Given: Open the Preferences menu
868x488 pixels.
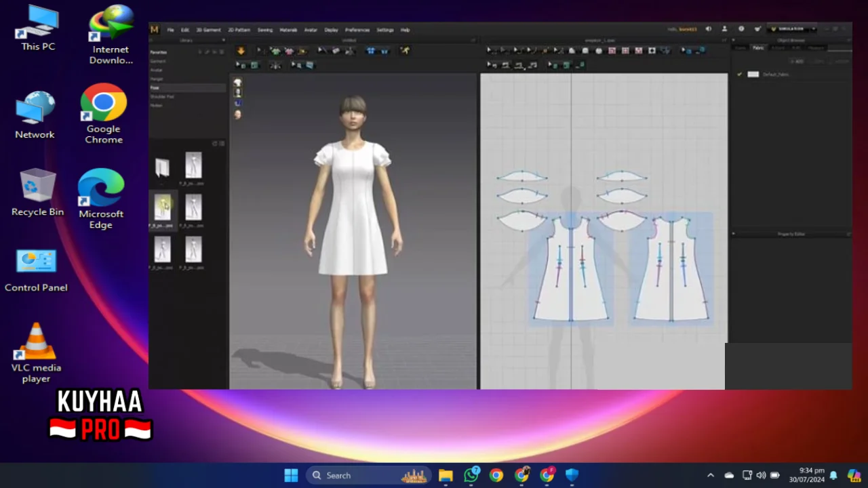Looking at the screenshot, I should tap(357, 30).
